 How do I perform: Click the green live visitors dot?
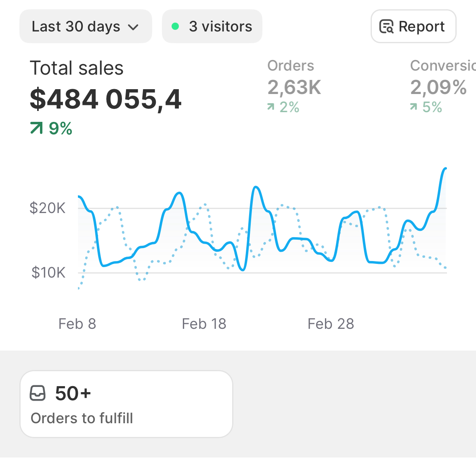coord(175,27)
